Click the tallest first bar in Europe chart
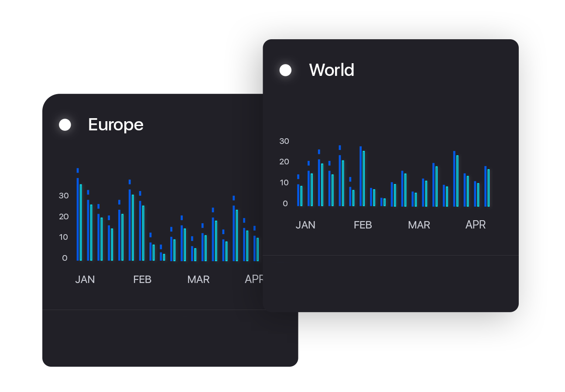 click(x=78, y=218)
